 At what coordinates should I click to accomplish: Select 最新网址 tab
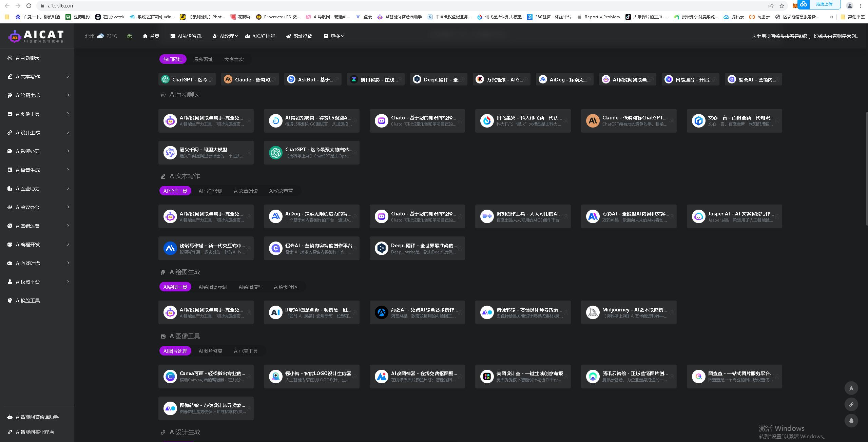204,59
